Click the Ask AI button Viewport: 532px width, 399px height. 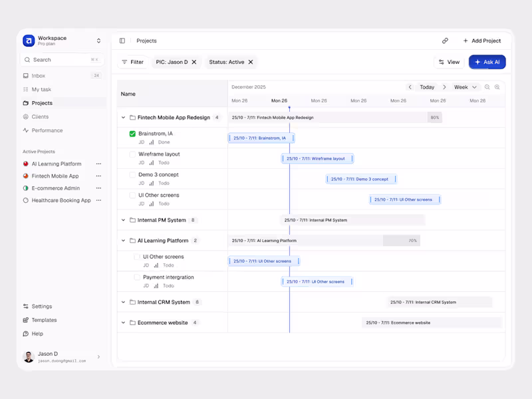[x=487, y=62]
